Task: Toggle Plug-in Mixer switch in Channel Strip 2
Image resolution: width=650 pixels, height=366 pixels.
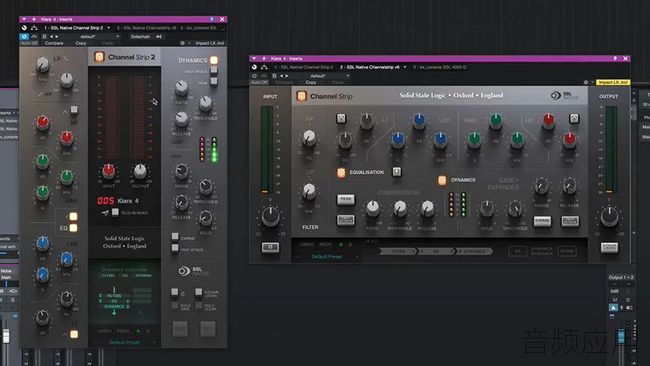Action: click(x=115, y=212)
